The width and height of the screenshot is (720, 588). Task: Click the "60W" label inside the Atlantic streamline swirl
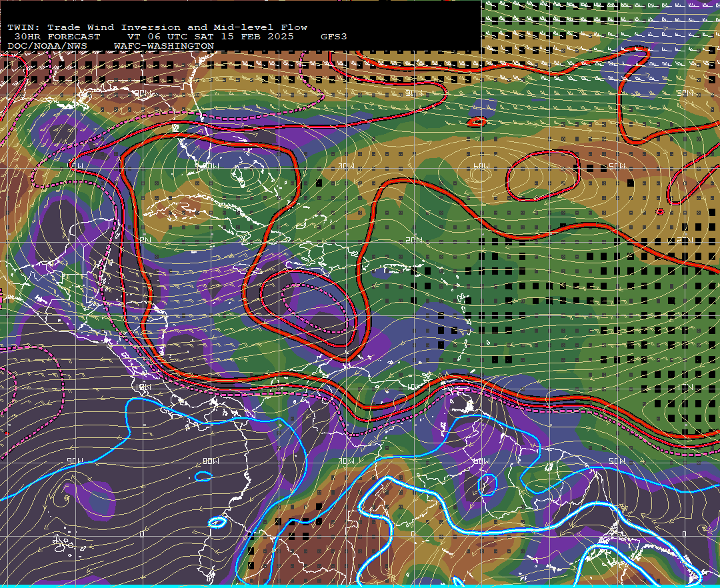point(481,166)
